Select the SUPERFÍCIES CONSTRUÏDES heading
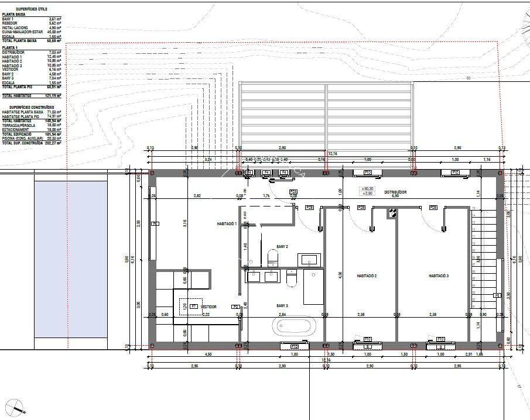The width and height of the screenshot is (530, 420). pyautogui.click(x=32, y=108)
